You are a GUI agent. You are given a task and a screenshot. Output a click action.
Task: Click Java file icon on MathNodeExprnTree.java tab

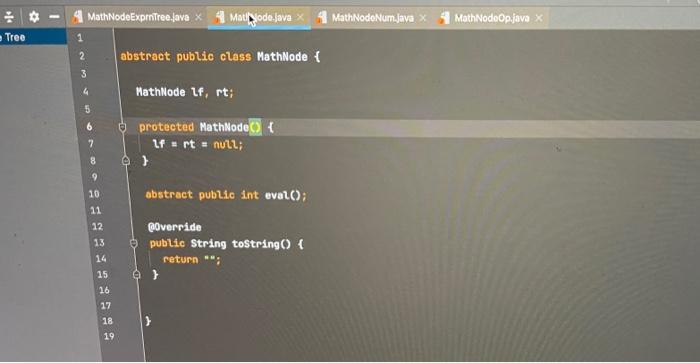78,17
